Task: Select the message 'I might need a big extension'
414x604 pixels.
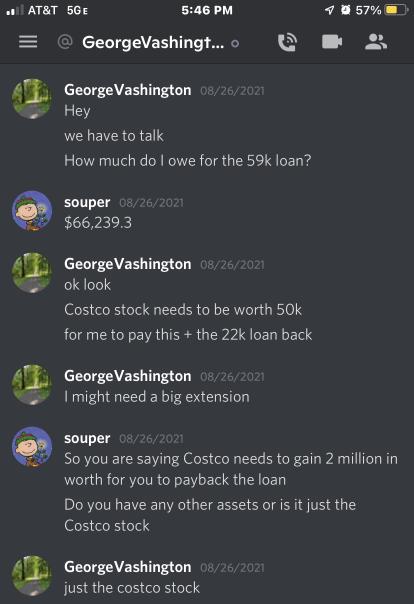Action: [157, 397]
